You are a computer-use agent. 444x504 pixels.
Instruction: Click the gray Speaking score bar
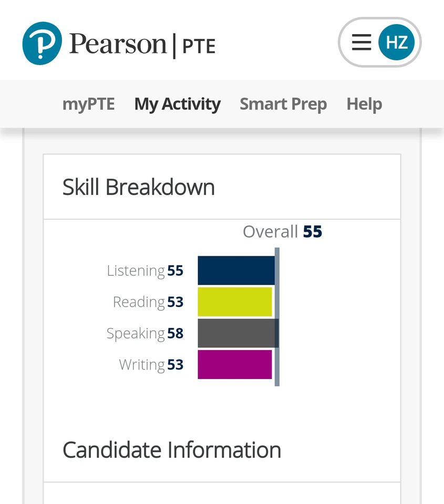click(x=236, y=333)
